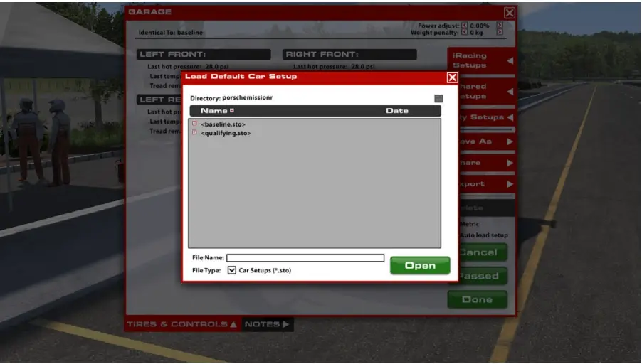Switch to Tires & Controls tab
This screenshot has width=642, height=364.
pyautogui.click(x=181, y=324)
